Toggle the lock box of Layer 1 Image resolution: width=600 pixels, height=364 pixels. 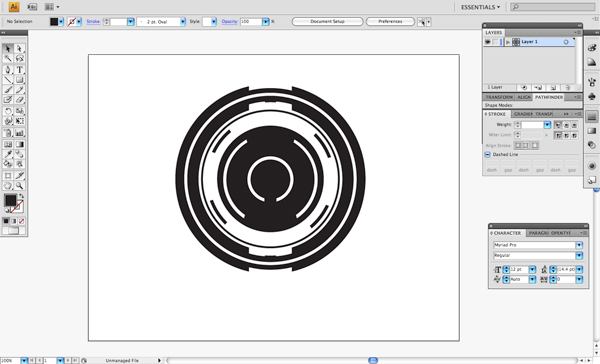coord(496,42)
